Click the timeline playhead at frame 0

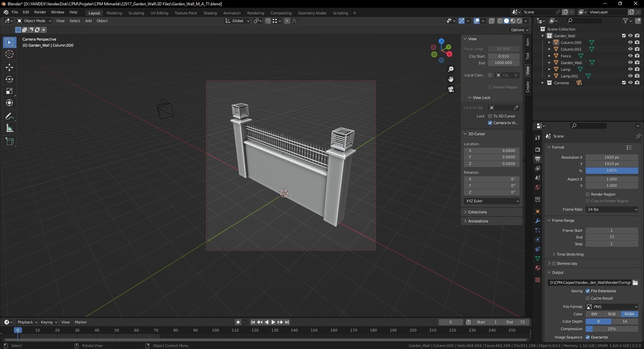pos(18,330)
